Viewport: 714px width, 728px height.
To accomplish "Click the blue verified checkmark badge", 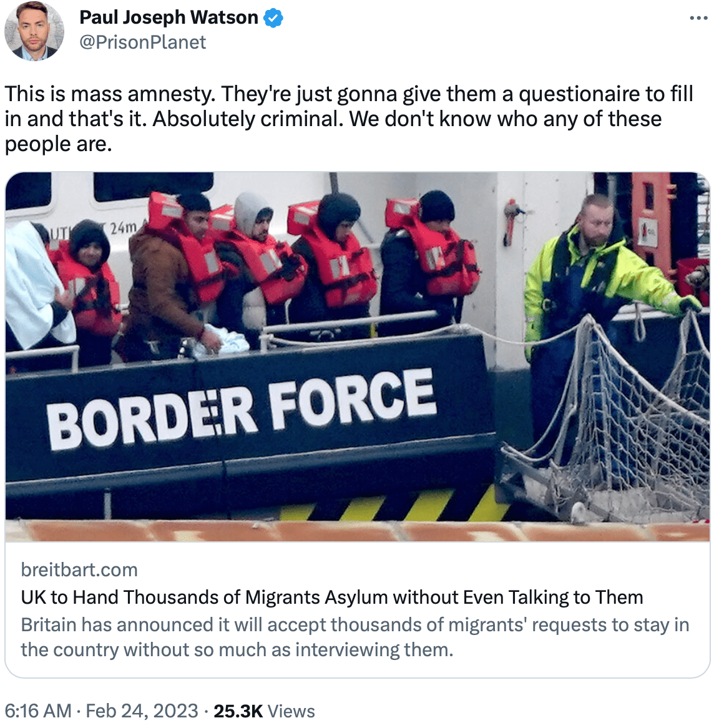I will pyautogui.click(x=273, y=18).
